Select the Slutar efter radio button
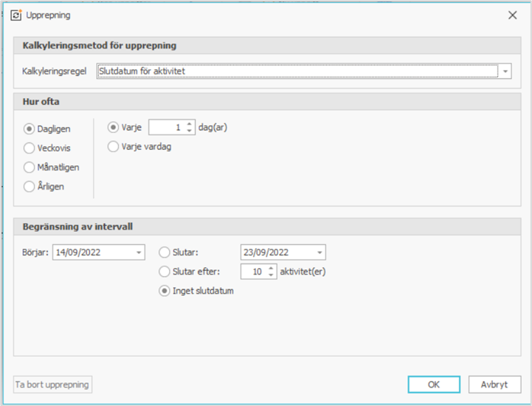The width and height of the screenshot is (532, 406). click(165, 272)
